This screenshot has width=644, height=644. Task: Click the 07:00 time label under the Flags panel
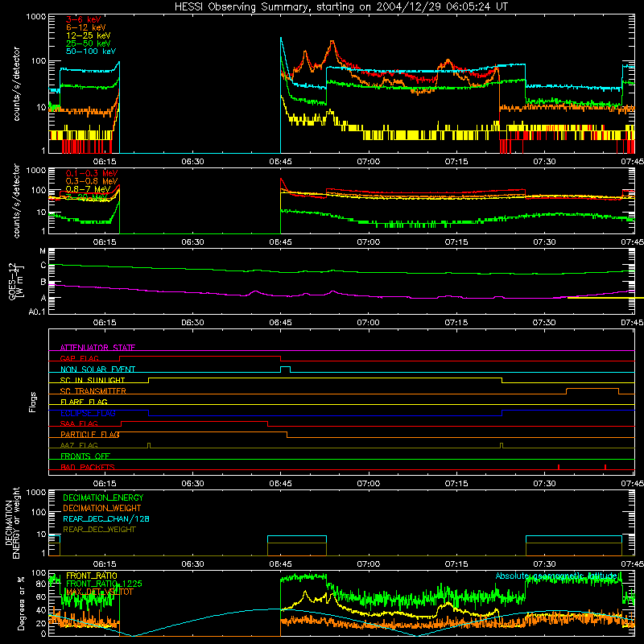(x=369, y=484)
